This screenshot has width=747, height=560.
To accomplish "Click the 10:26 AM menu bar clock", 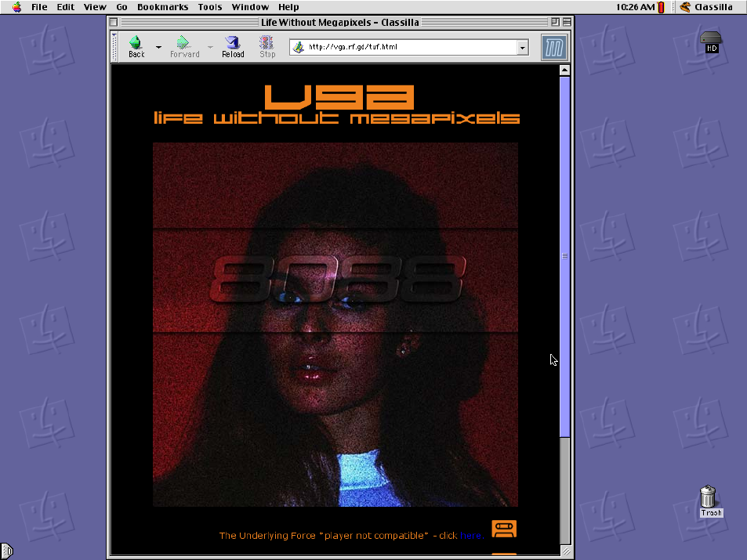I will point(635,7).
